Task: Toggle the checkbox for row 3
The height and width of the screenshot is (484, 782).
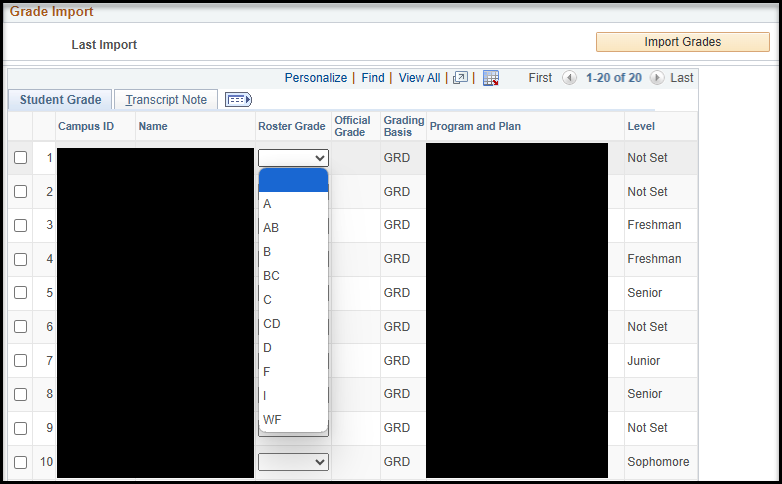Action: coord(20,225)
